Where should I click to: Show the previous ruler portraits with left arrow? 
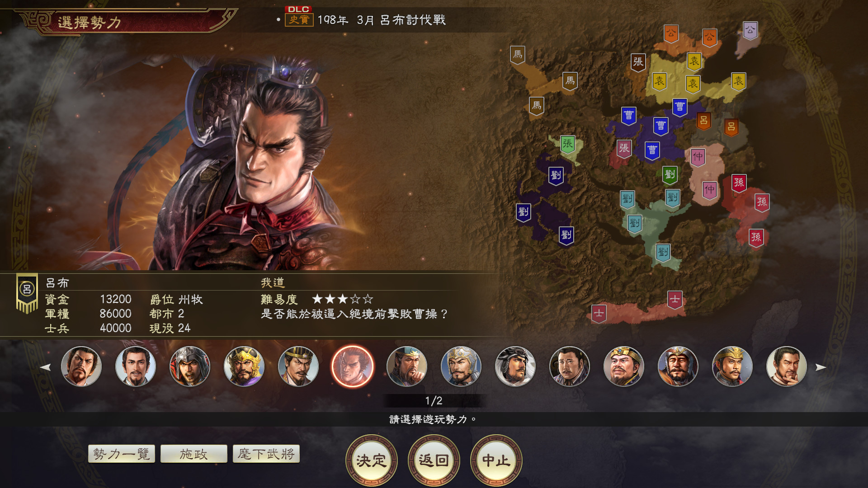pos(45,367)
